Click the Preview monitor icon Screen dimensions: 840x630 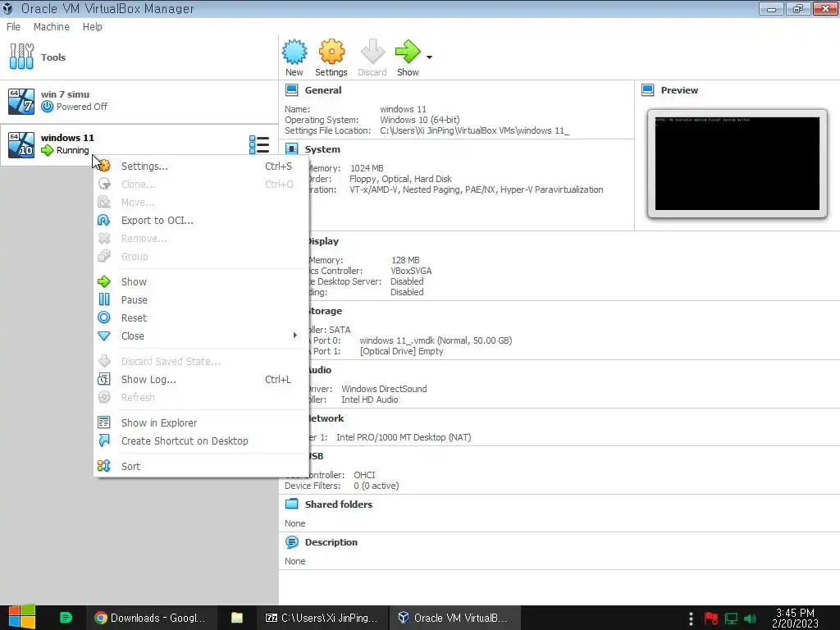(x=648, y=90)
